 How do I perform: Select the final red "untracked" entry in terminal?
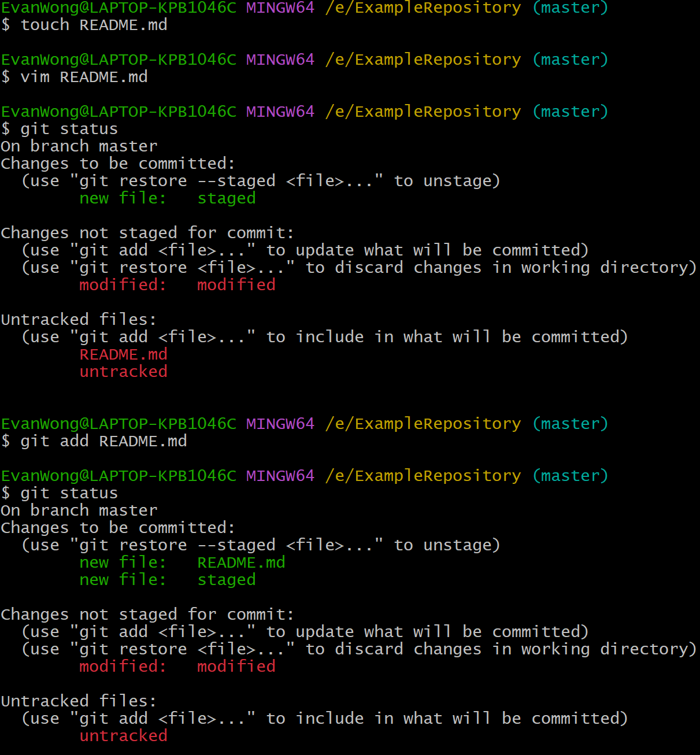click(x=123, y=736)
